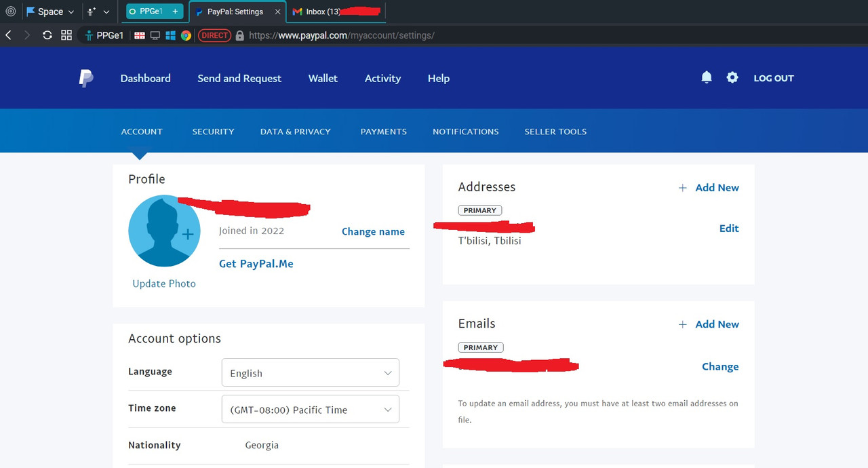The height and width of the screenshot is (468, 868).
Task: Click the browser forward arrow
Action: [x=27, y=35]
